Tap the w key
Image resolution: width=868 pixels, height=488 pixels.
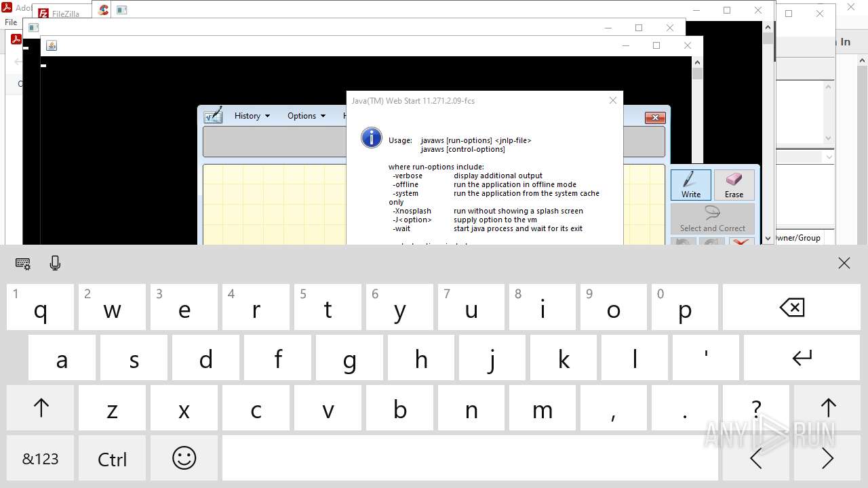click(x=112, y=307)
